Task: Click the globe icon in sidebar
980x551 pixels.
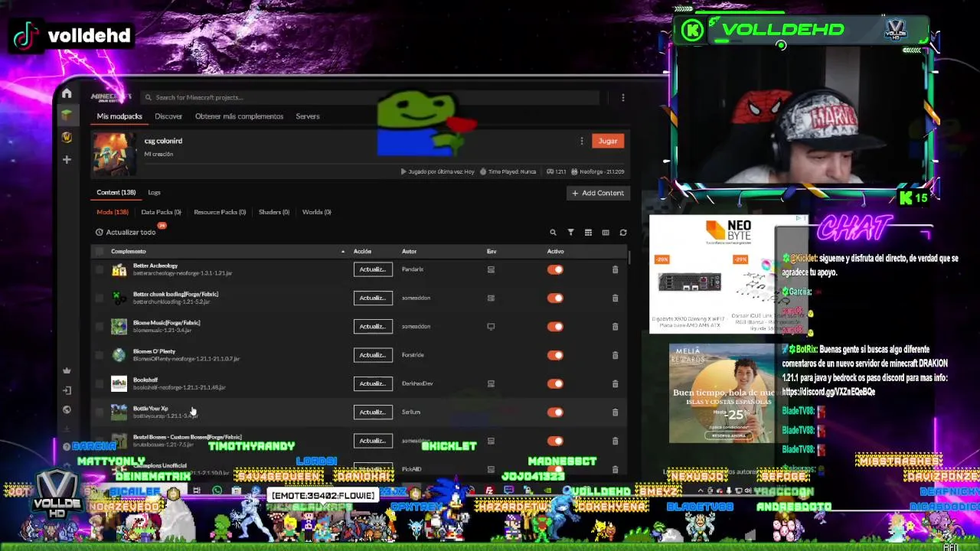Action: tap(67, 409)
